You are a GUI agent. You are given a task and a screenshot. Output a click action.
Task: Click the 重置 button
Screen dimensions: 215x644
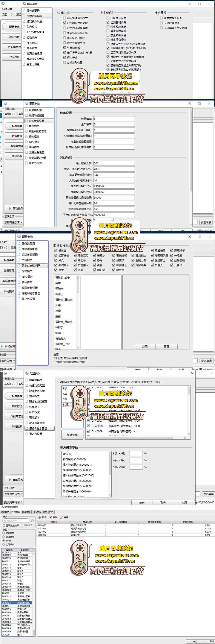tap(166, 346)
